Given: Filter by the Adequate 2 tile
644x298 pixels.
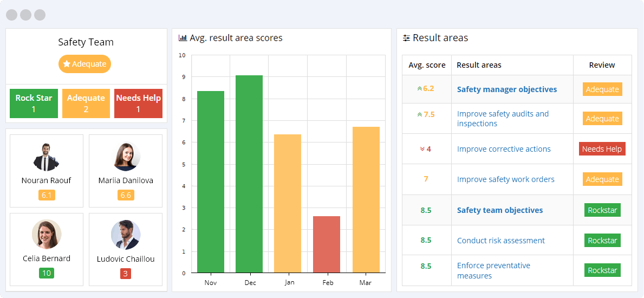Looking at the screenshot, I should 86,103.
